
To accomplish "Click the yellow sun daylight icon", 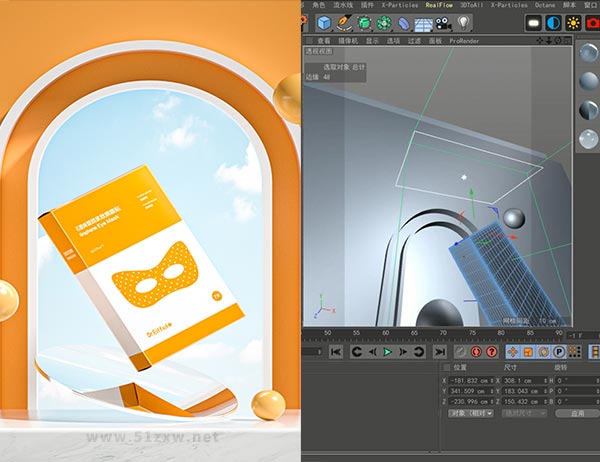I will 574,23.
